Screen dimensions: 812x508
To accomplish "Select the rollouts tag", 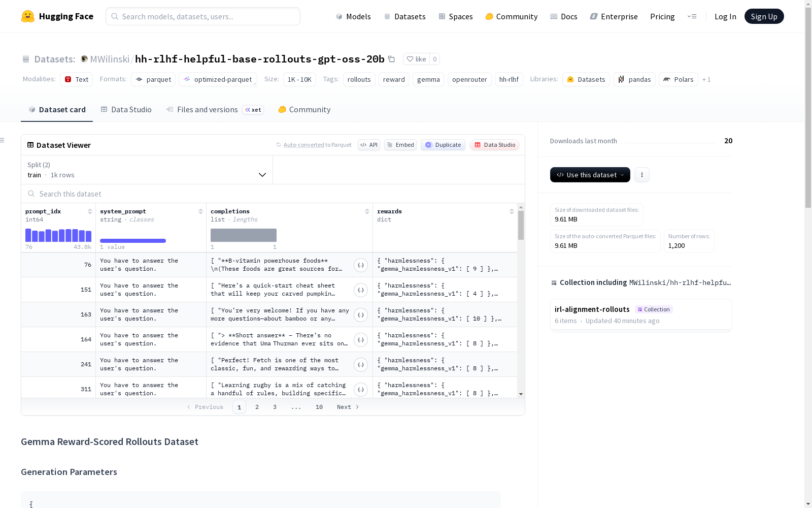I will point(359,79).
